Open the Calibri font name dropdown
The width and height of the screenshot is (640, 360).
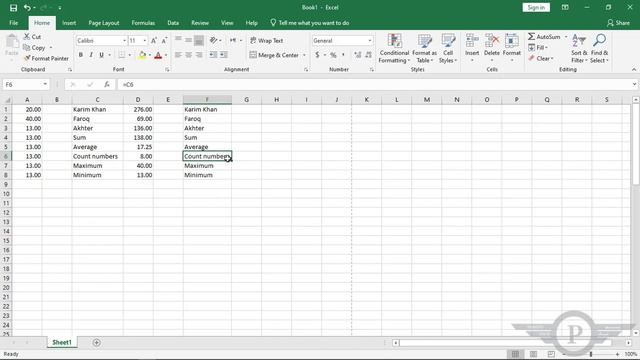point(124,41)
